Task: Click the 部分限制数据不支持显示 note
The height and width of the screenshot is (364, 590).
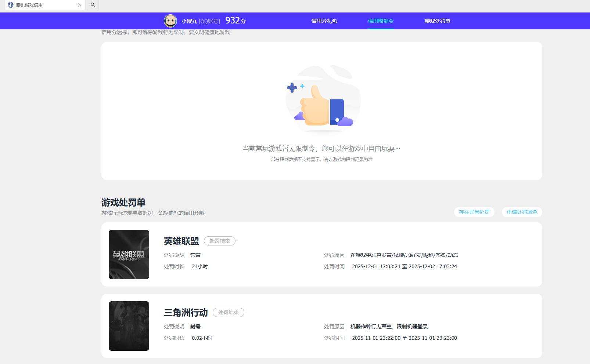Action: 322,160
